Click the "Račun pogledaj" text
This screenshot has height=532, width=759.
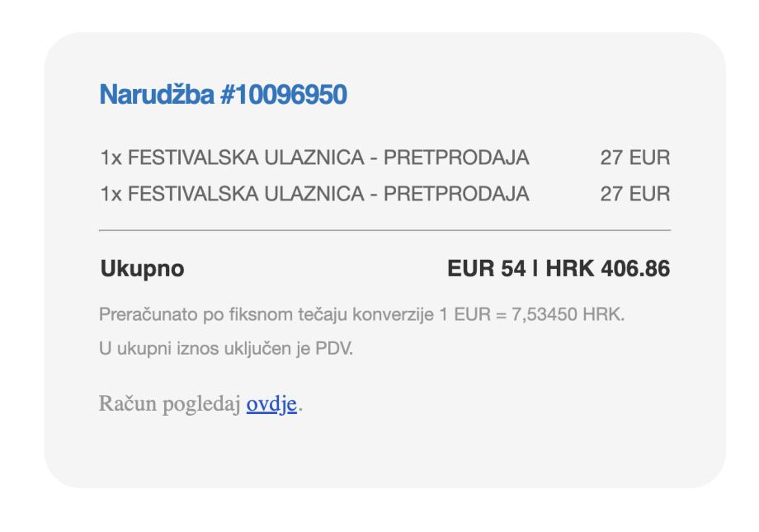click(x=171, y=406)
